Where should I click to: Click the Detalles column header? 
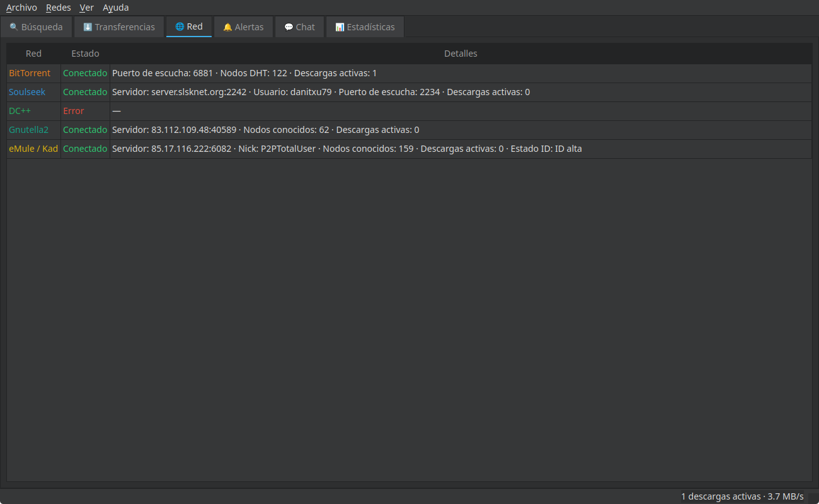tap(461, 54)
